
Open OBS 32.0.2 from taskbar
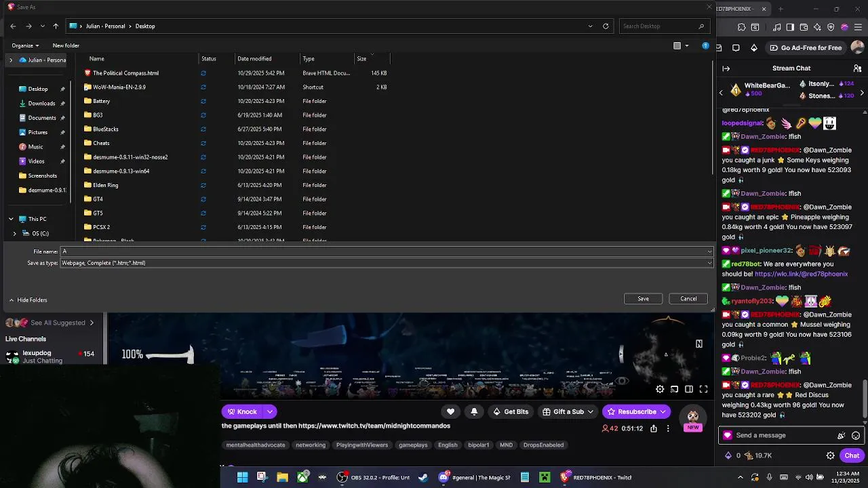tap(374, 477)
